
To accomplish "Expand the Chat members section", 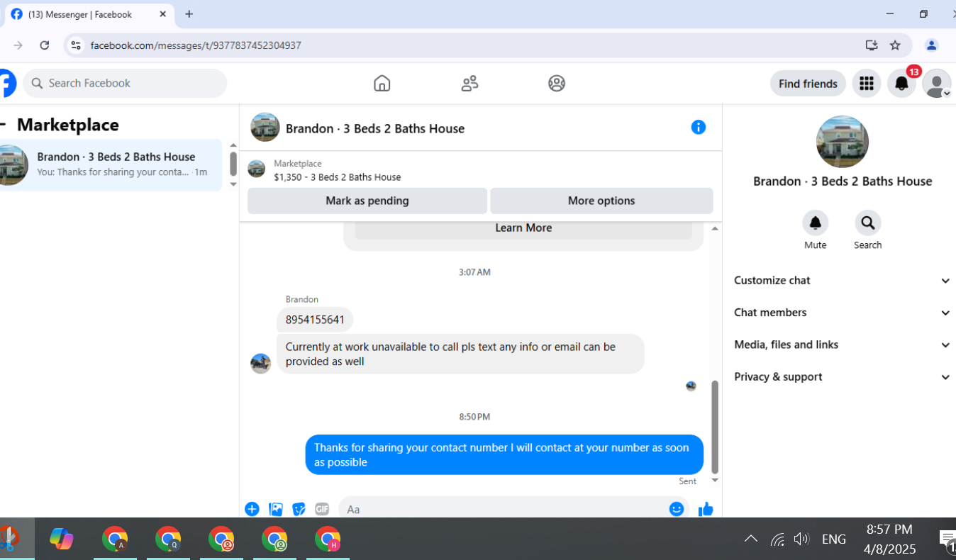I will tap(842, 313).
